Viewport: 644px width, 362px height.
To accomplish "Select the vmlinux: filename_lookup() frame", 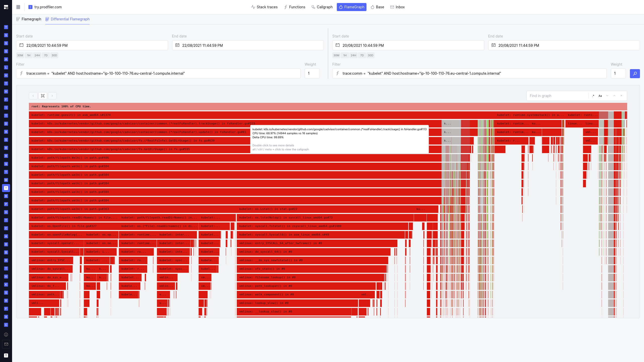I will (x=310, y=278).
